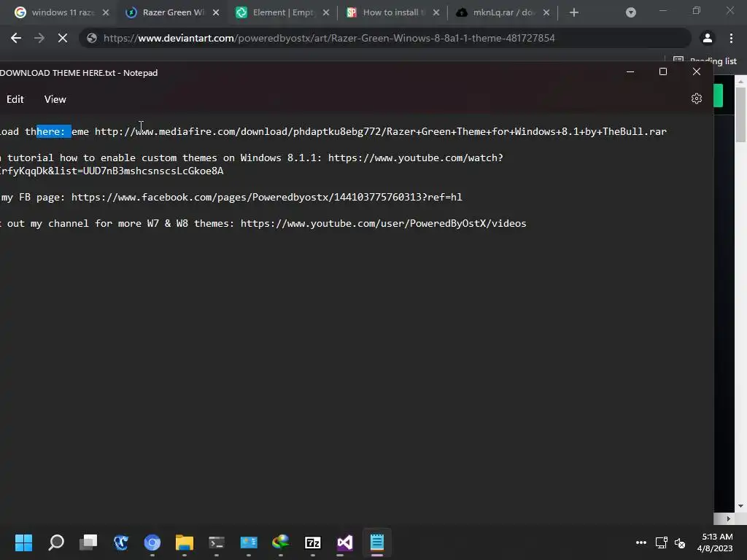Viewport: 747px width, 560px height.
Task: Open Chrome tab search dropdown
Action: click(631, 12)
